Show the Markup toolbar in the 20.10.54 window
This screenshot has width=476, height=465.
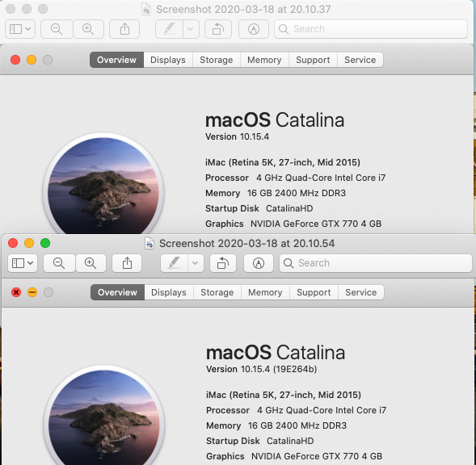tap(259, 263)
